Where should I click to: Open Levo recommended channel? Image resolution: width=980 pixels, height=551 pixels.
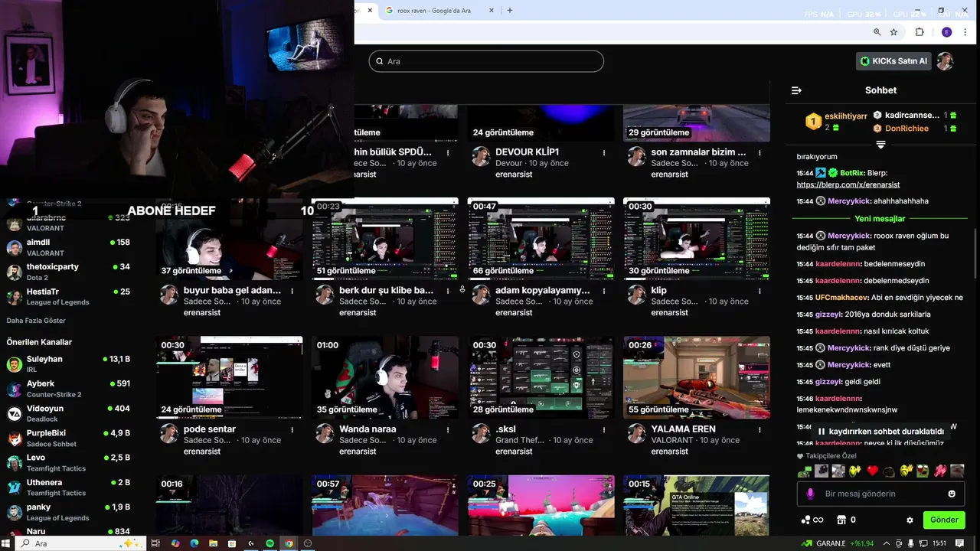[x=68, y=463]
